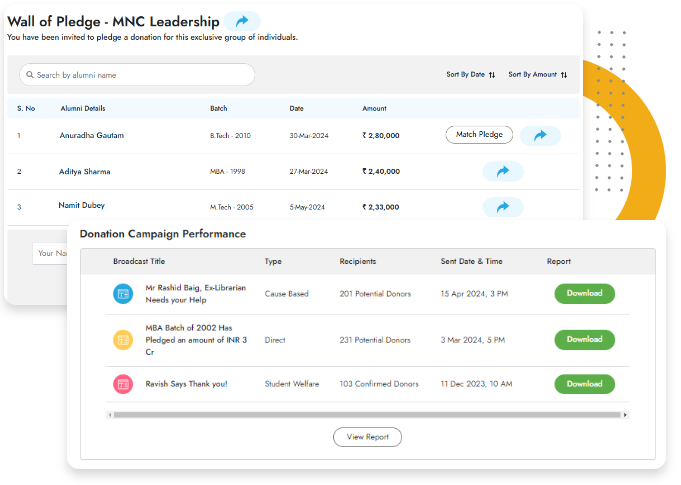
Task: Download report for MBA Batch 2002 broadcast
Action: (584, 340)
